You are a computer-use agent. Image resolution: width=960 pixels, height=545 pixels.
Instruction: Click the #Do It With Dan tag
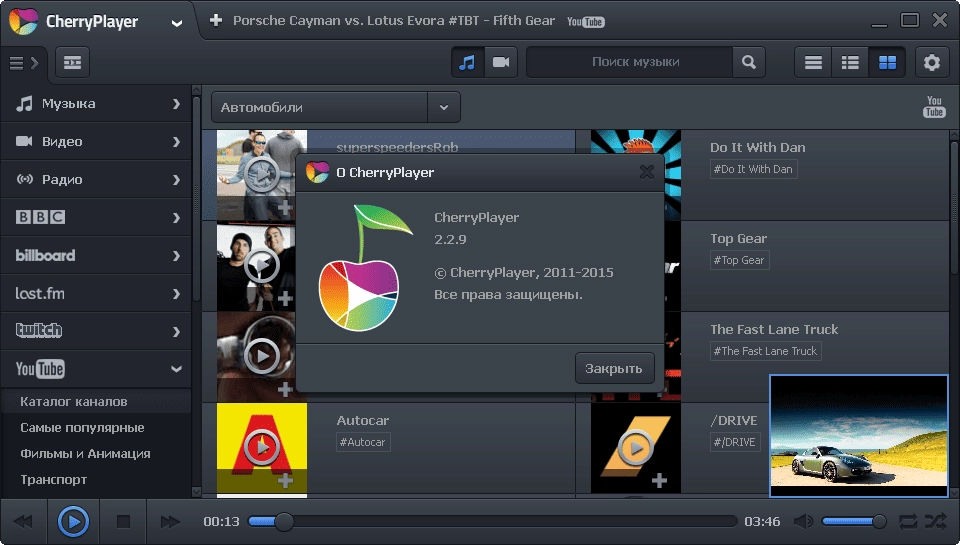coord(753,169)
